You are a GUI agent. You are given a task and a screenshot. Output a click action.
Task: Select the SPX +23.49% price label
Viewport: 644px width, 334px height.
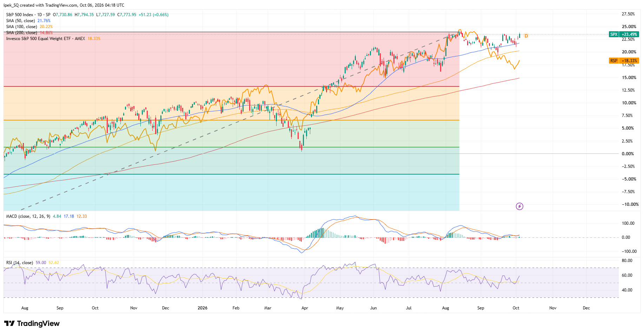[x=624, y=34]
